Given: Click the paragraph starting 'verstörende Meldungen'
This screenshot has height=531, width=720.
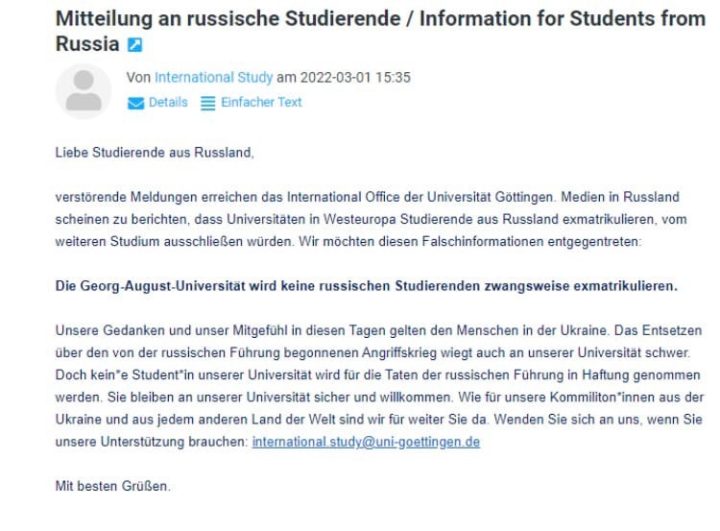Looking at the screenshot, I should point(371,219).
